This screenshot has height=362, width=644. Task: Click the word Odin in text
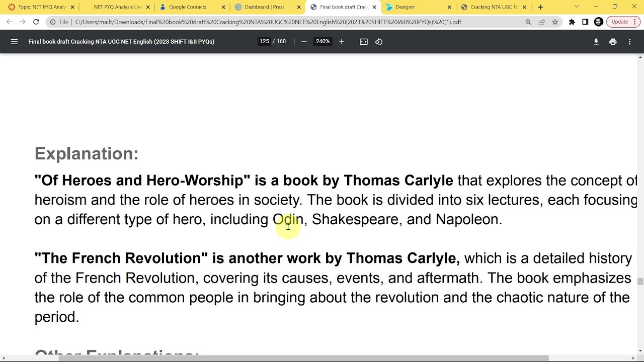coord(288,219)
